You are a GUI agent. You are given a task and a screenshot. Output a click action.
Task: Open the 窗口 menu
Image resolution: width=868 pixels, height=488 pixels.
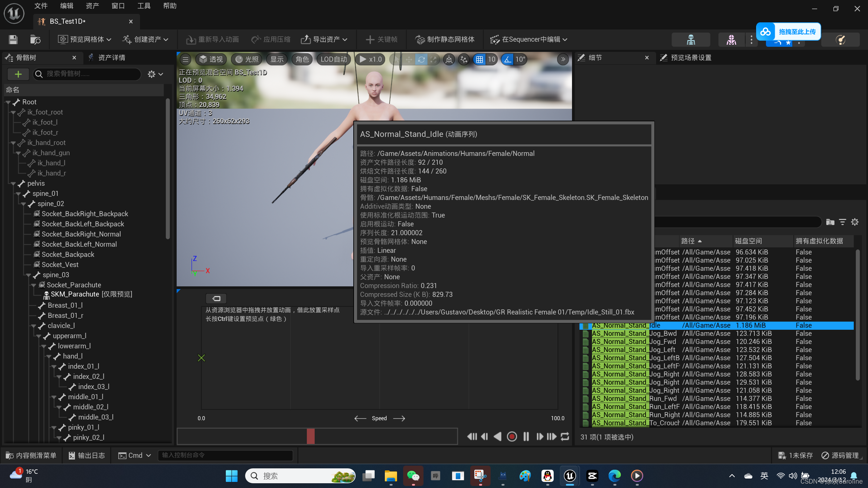(118, 6)
